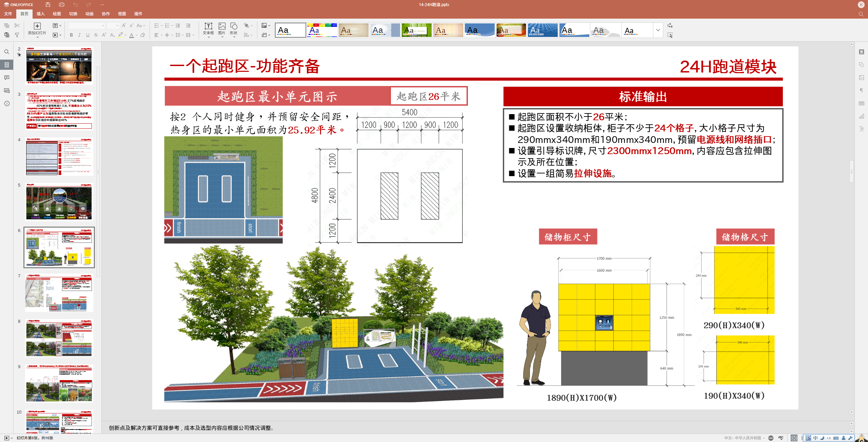Toggle italic formatting
Screen dimensions: 868x442
[79, 35]
